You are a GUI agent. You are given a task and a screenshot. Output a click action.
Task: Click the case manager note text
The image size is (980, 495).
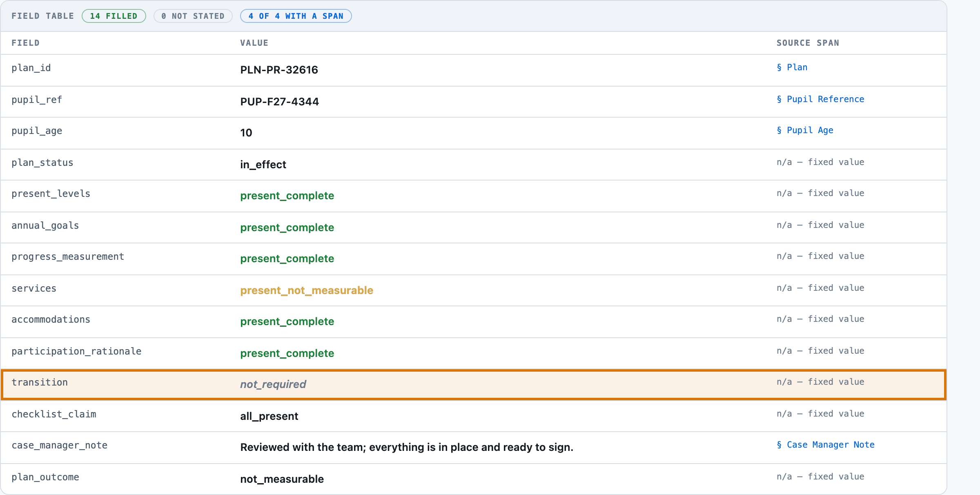(407, 447)
